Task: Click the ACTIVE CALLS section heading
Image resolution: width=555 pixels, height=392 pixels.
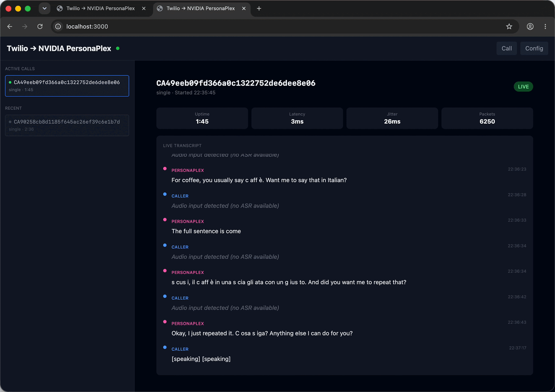Action: (20, 69)
